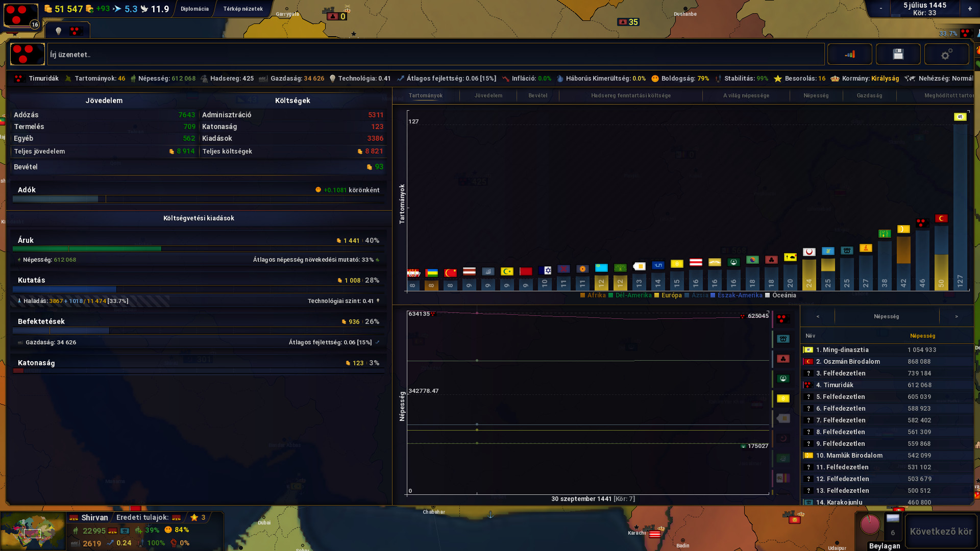Toggle yellow flag in graph legend
The image size is (980, 551).
(x=783, y=398)
